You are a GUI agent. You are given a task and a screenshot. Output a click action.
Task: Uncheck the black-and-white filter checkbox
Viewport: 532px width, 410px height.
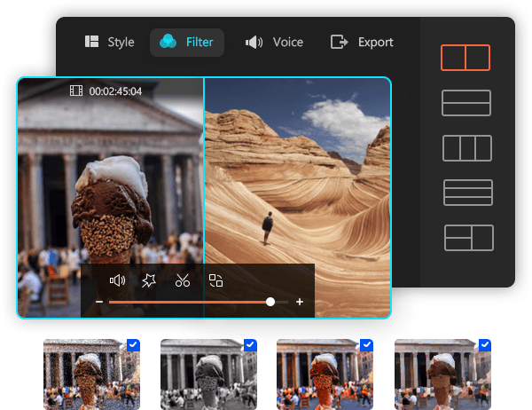(x=249, y=344)
